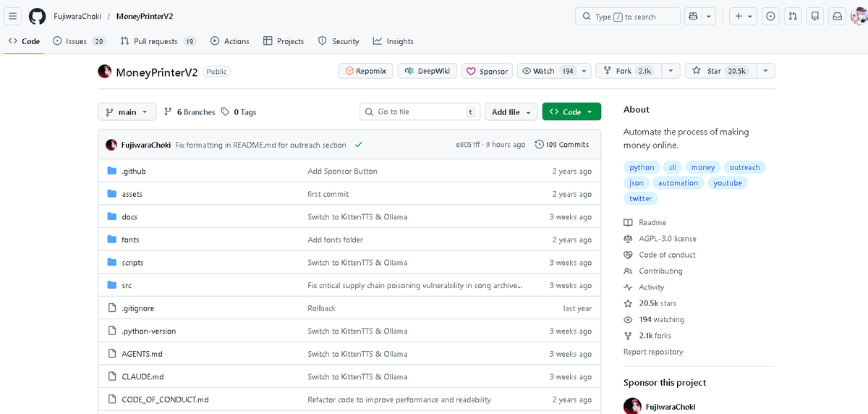Switch to the Security tab
Image resolution: width=868 pixels, height=414 pixels.
point(339,41)
